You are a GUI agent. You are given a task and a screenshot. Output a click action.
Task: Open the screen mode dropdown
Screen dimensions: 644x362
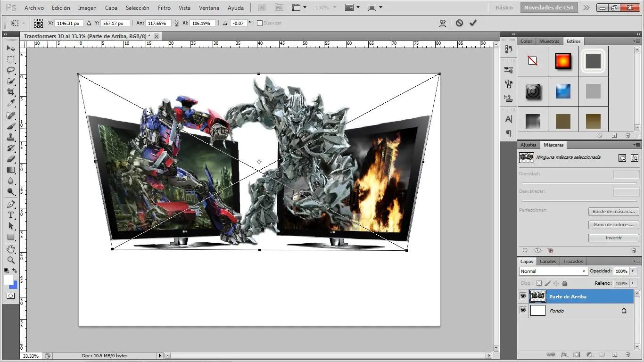(x=374, y=8)
